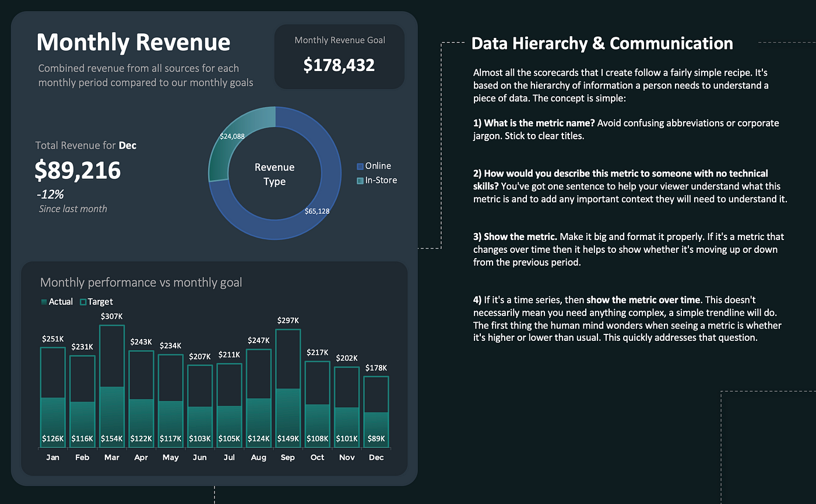Click the $116K actual label for February
The height and width of the screenshot is (504, 816).
[x=82, y=439]
